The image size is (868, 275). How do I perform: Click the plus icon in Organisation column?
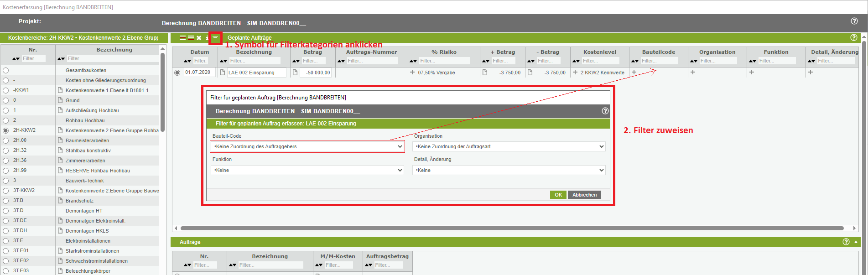click(x=692, y=72)
